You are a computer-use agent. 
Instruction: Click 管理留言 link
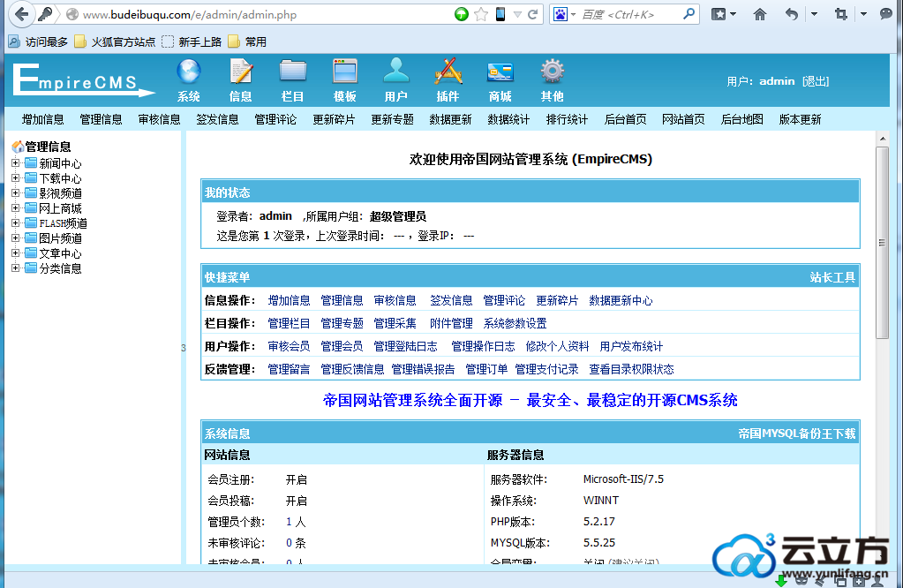click(x=290, y=369)
